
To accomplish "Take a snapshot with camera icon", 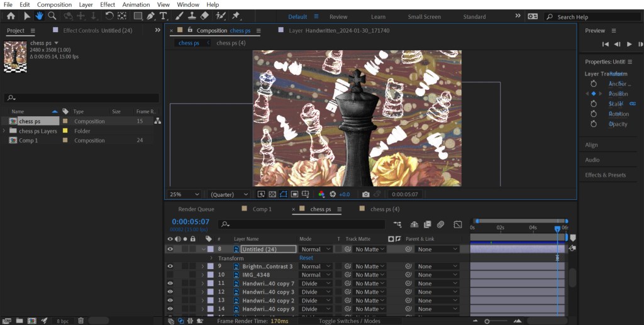I will pos(366,195).
